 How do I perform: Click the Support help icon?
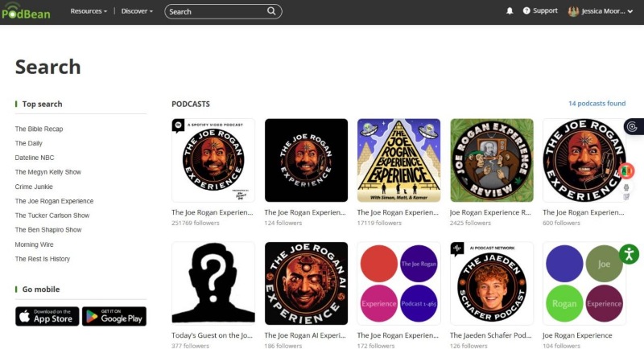(x=526, y=10)
